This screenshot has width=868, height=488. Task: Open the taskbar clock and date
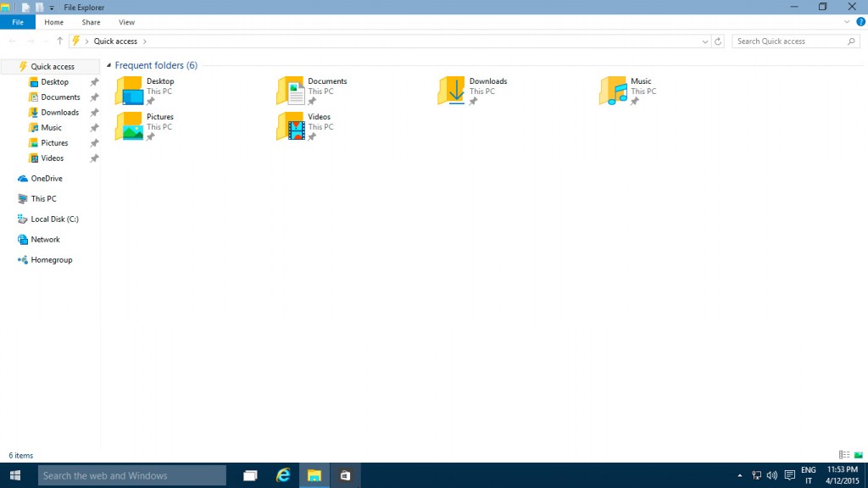coord(843,476)
